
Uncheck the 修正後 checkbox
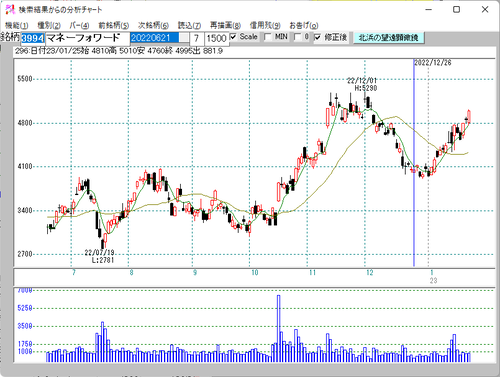[x=318, y=37]
